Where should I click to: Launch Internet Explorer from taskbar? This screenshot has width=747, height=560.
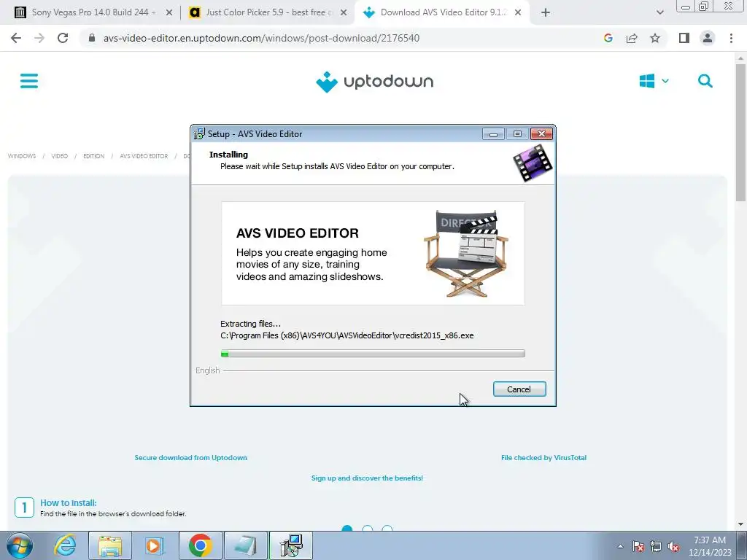pyautogui.click(x=65, y=545)
